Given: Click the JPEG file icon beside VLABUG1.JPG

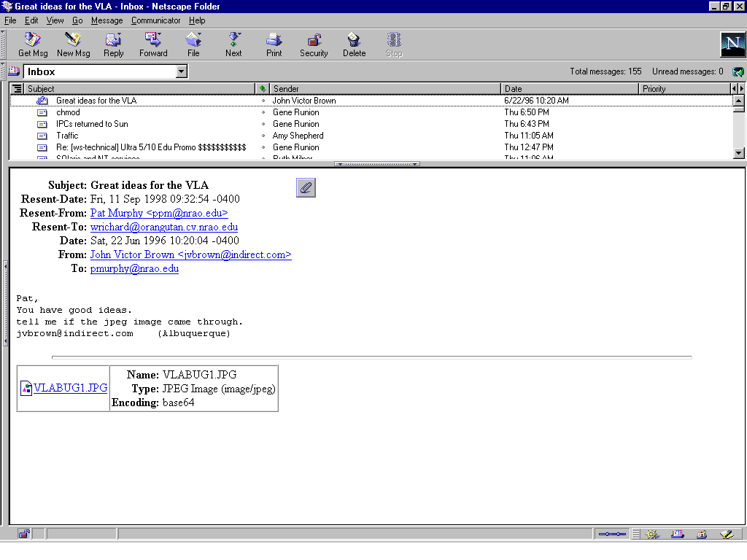Looking at the screenshot, I should [26, 388].
